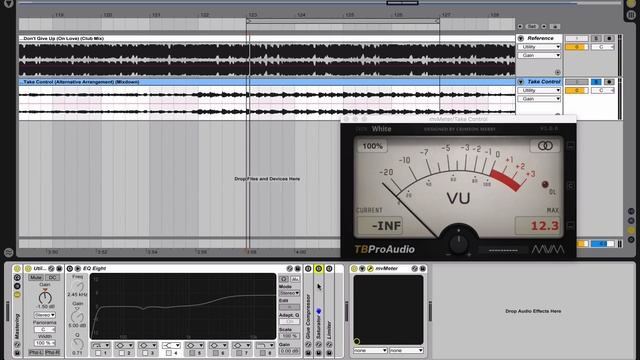Adjust the EQ Eight Gain knob
The width and height of the screenshot is (640, 360).
[78, 316]
